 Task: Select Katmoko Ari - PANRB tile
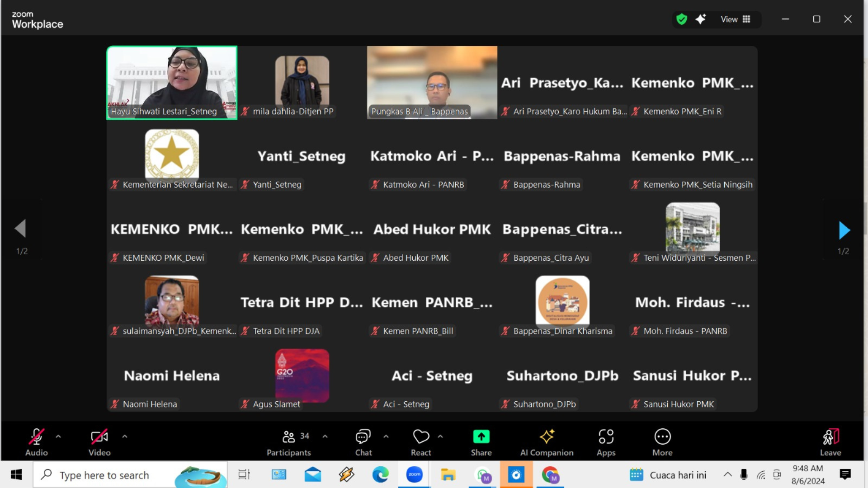(x=432, y=156)
